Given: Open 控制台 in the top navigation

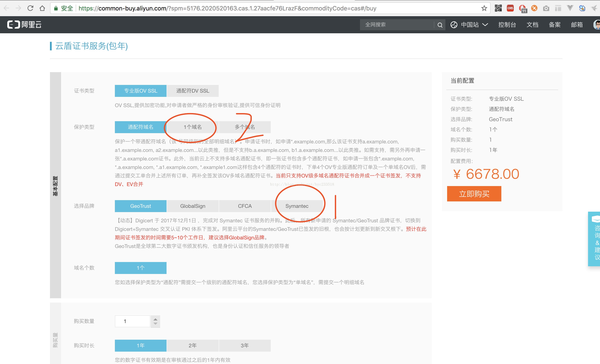Looking at the screenshot, I should [x=507, y=25].
